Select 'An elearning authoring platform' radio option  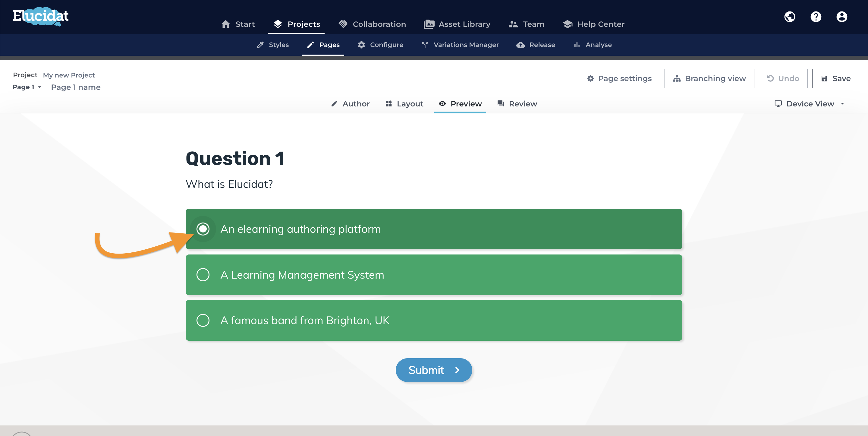pos(434,229)
